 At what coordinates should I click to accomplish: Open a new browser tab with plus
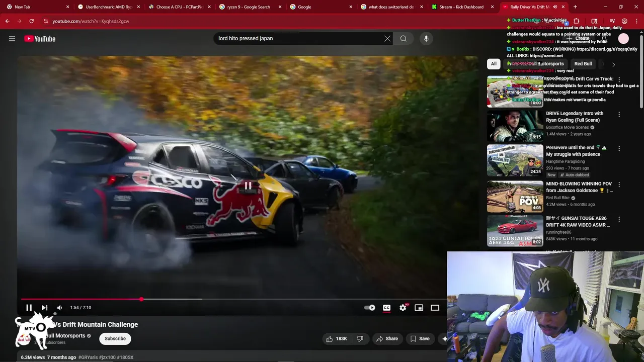click(575, 7)
